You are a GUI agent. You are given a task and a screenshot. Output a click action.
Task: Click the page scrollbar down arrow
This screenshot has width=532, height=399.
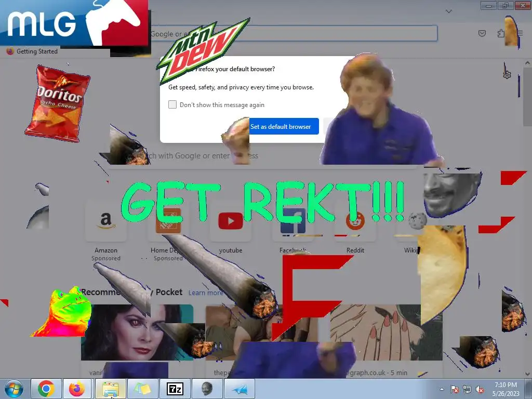(x=527, y=374)
